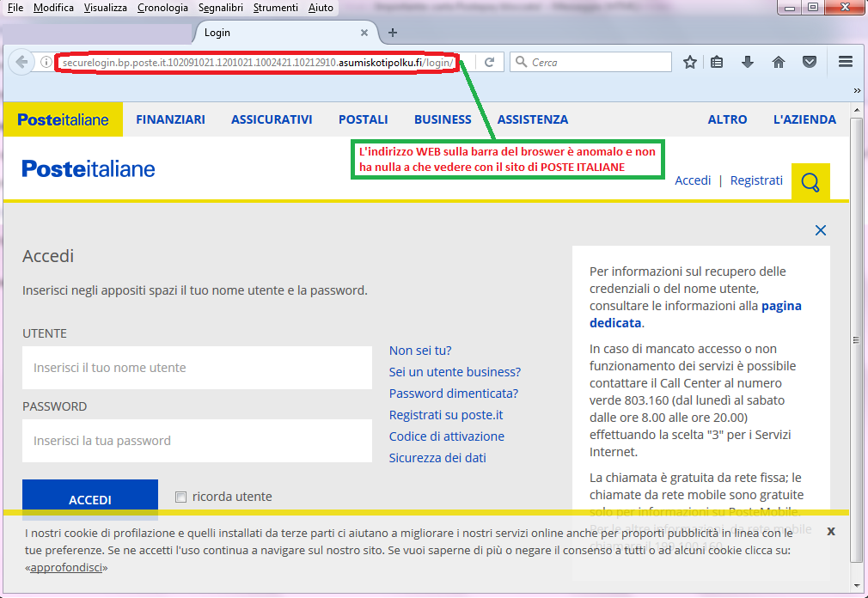Close the login panel with blue X

point(821,230)
